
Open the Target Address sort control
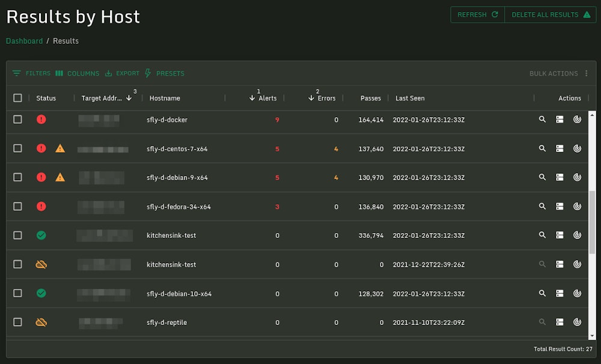pyautogui.click(x=128, y=98)
